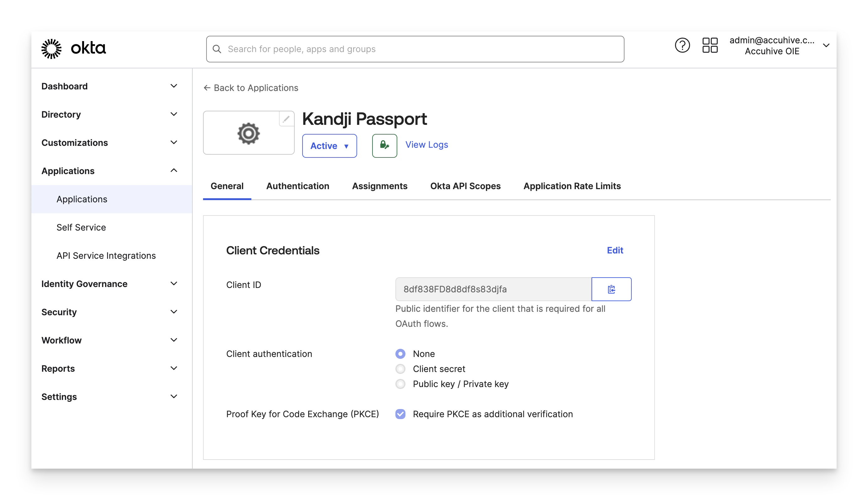
Task: Edit the Client Credentials section
Action: (614, 250)
